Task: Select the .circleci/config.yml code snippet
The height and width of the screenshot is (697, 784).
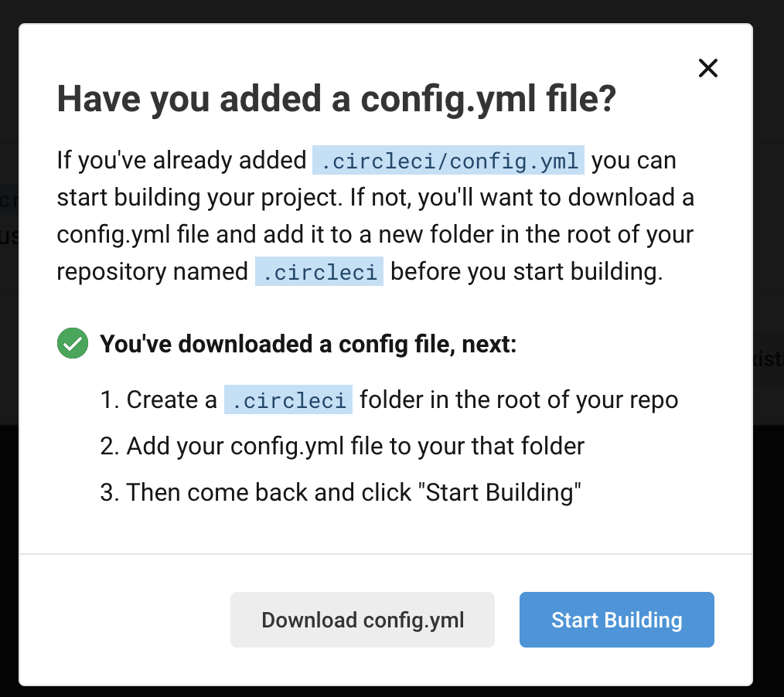Action: 448,161
